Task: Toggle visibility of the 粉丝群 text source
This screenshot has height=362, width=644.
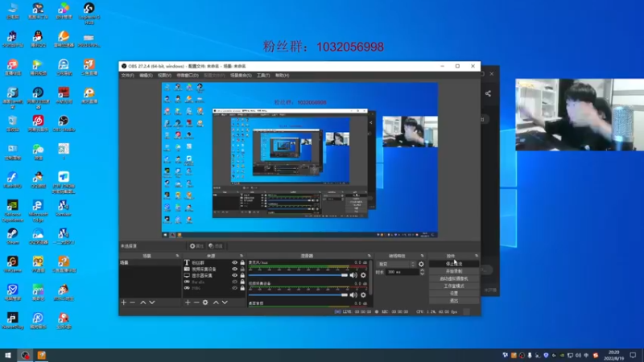Action: (x=234, y=263)
